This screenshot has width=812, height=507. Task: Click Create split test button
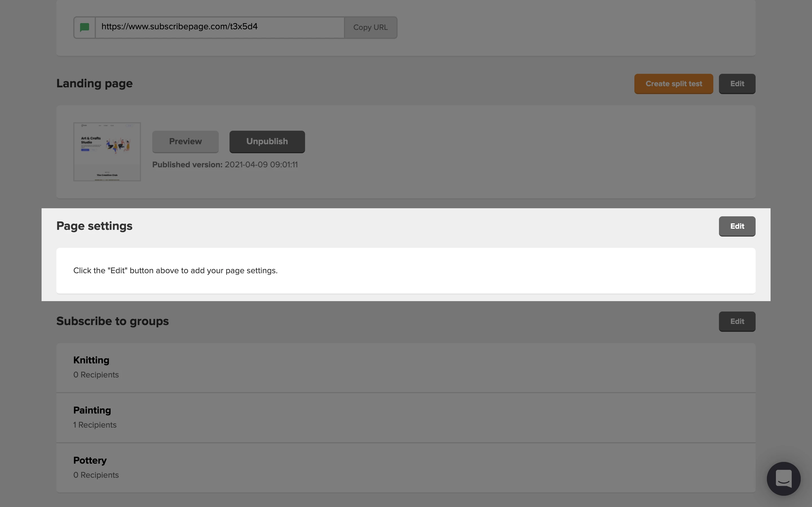[673, 84]
